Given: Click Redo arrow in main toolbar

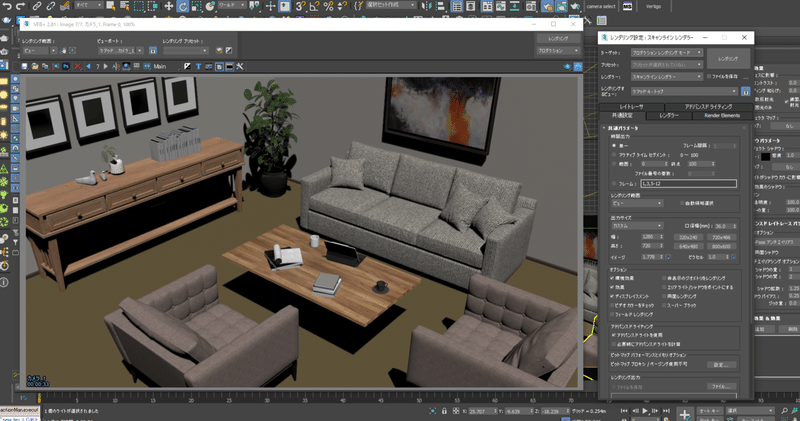Looking at the screenshot, I should [x=20, y=6].
